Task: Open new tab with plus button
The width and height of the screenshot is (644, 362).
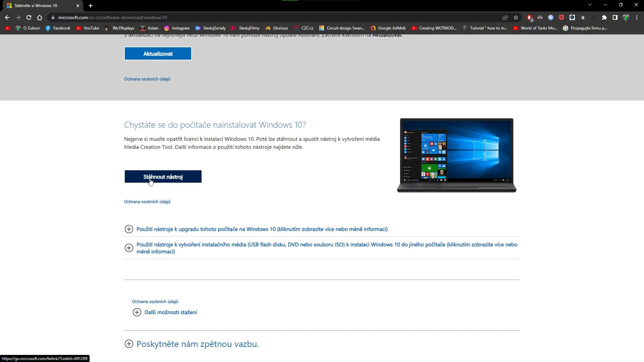Action: pyautogui.click(x=91, y=6)
